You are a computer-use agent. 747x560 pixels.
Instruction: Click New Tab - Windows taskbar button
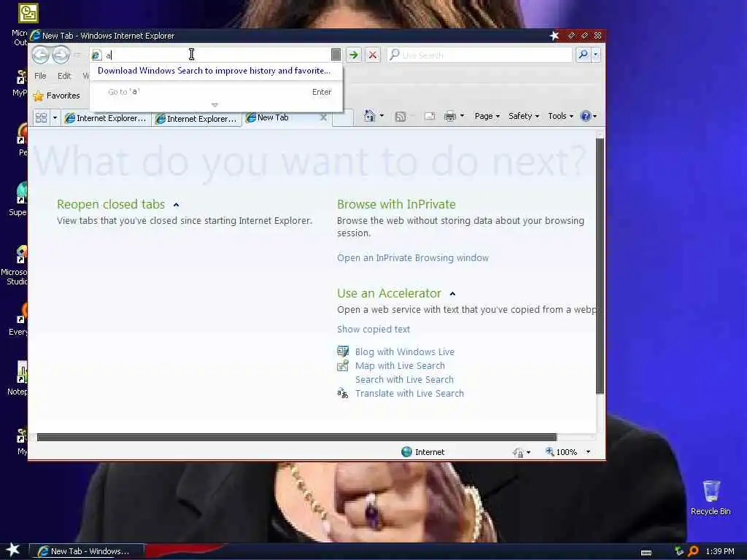[x=87, y=551]
